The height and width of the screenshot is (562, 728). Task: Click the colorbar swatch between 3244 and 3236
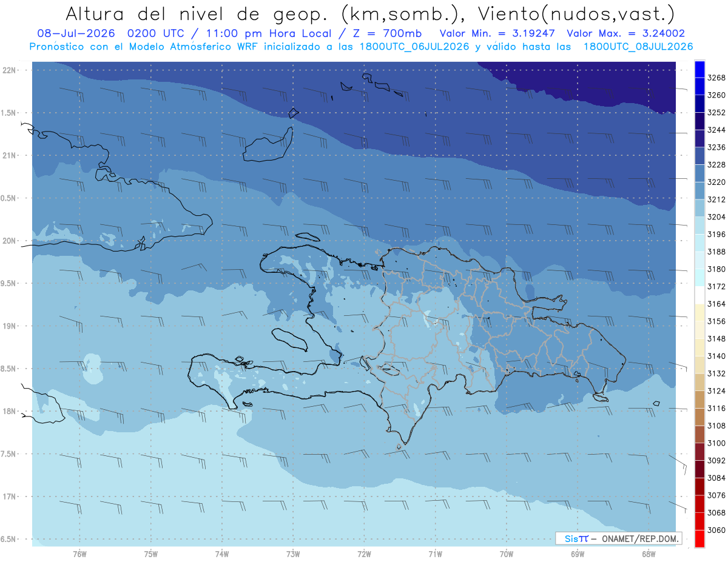click(699, 138)
